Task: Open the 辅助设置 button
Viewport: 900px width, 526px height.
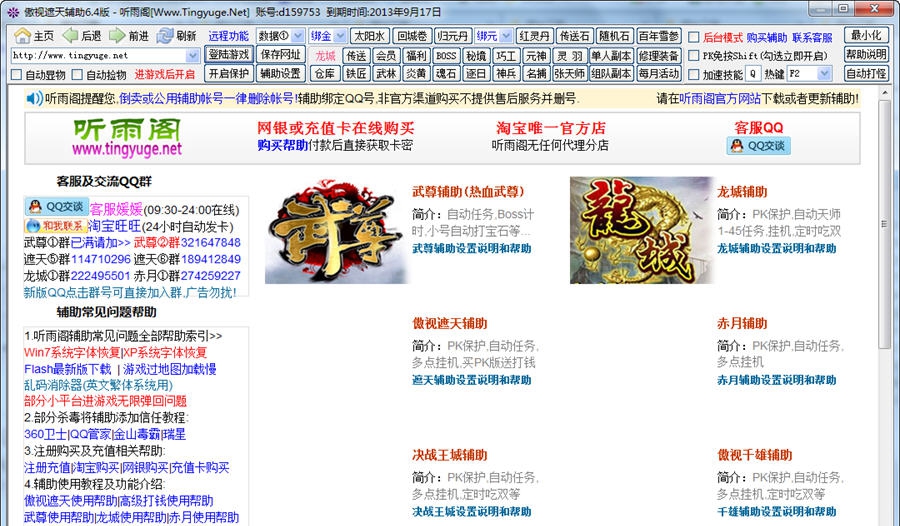Action: tap(280, 74)
